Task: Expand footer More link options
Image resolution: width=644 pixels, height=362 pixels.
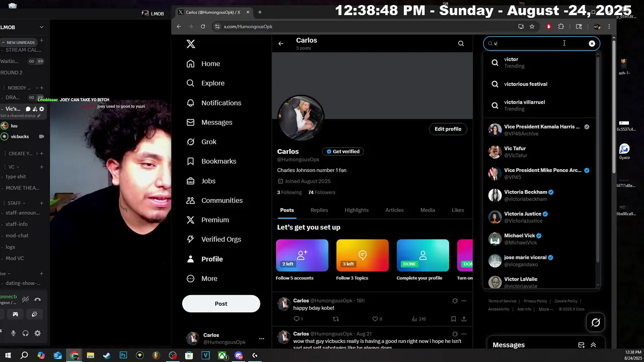Action: click(x=546, y=309)
